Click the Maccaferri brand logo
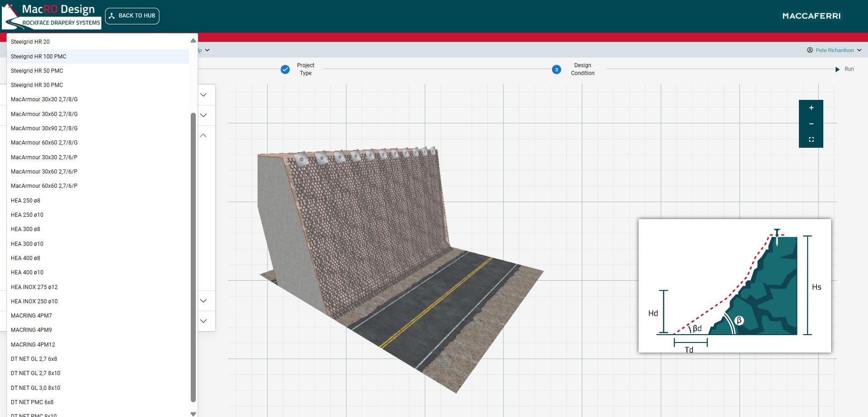 coord(811,16)
